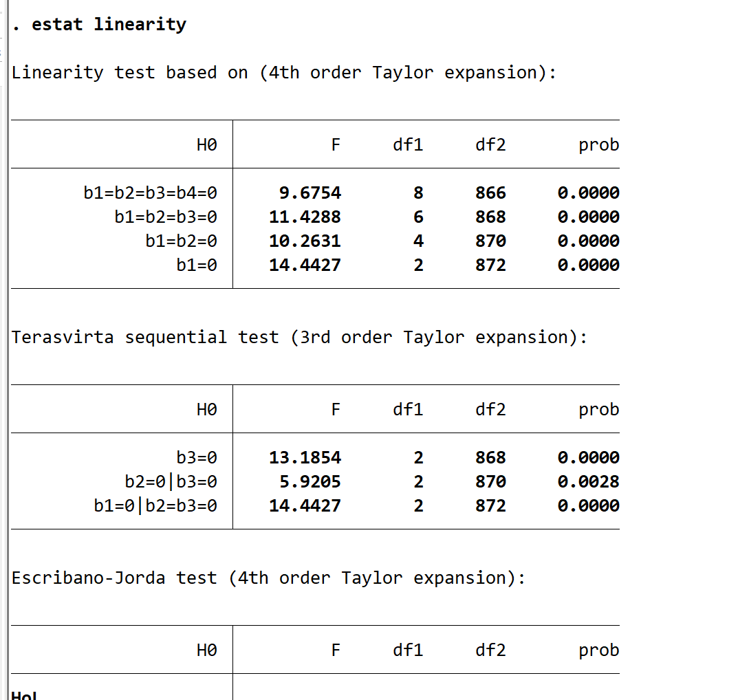Click the 'prob' header in Escribano-Jorda table
Image resolution: width=749 pixels, height=700 pixels.
pos(598,650)
